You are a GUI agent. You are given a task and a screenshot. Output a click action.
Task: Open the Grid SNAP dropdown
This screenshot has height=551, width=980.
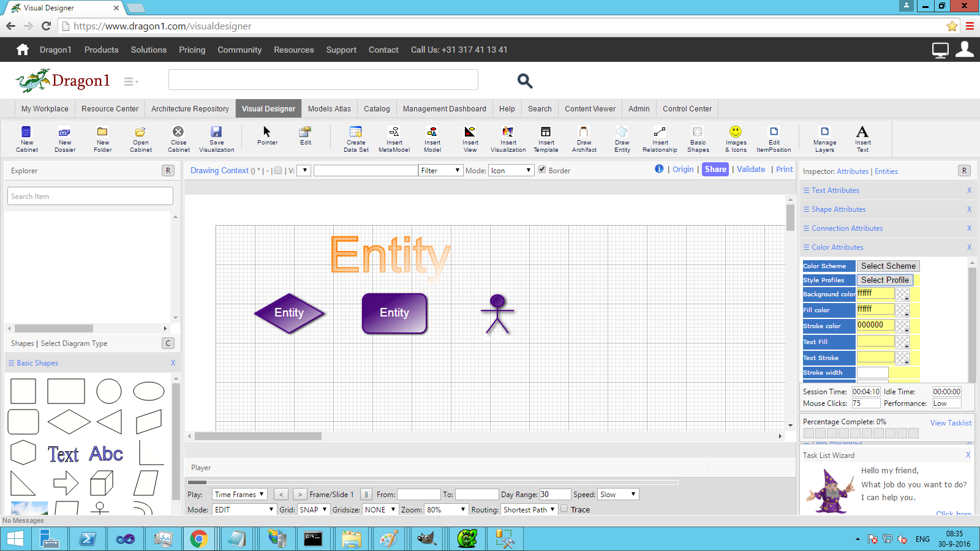coord(313,509)
